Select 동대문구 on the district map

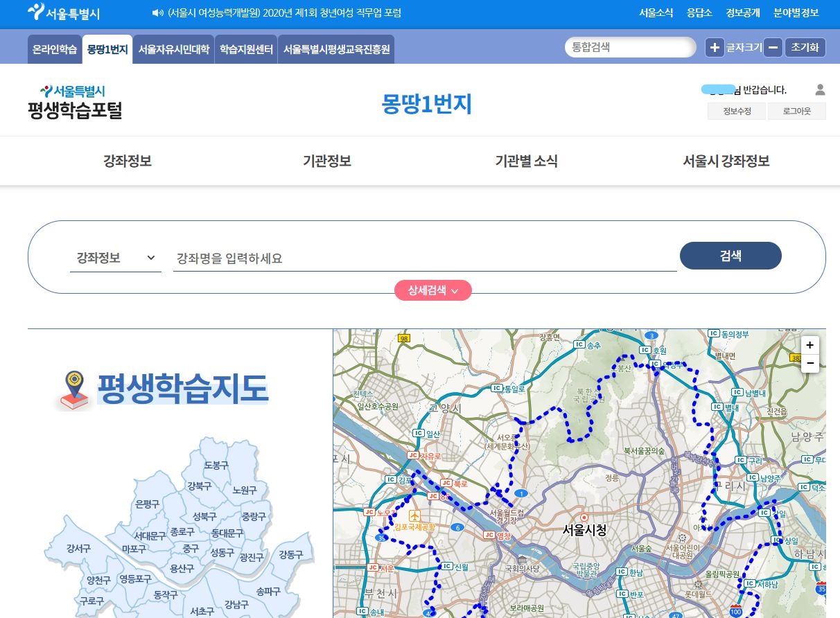pos(227,533)
